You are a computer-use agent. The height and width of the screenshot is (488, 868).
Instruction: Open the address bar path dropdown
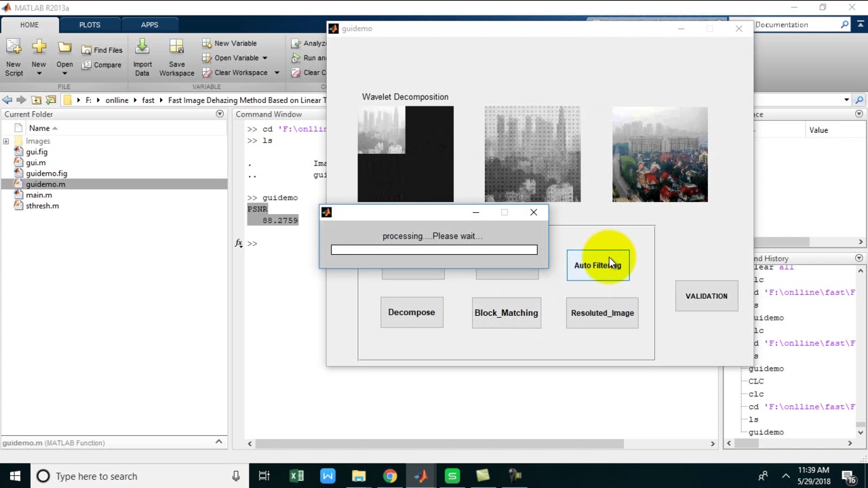pos(846,100)
